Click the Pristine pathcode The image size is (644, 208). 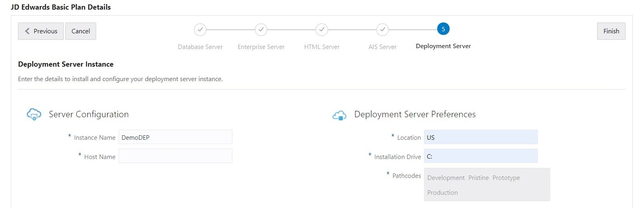click(478, 178)
